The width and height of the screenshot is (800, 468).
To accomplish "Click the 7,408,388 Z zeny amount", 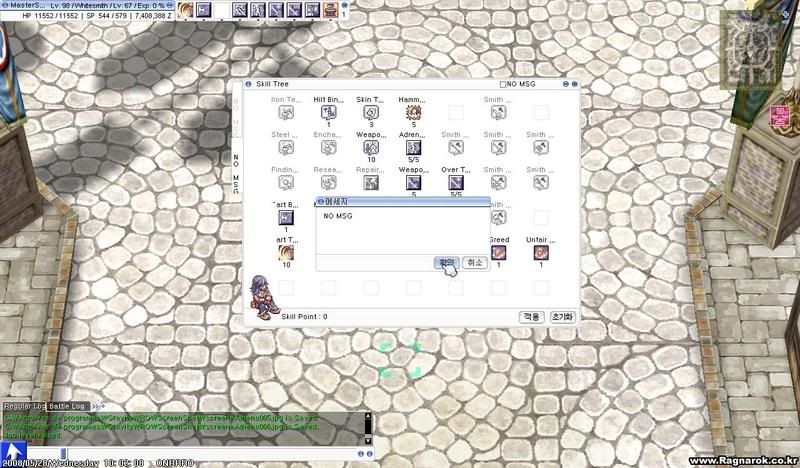I will pyautogui.click(x=154, y=16).
